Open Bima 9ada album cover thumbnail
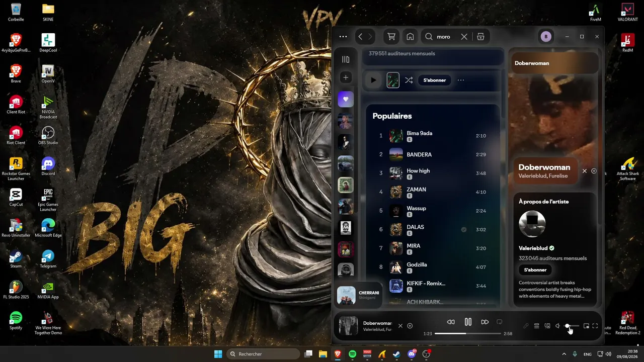This screenshot has width=644, height=362. [x=396, y=136]
